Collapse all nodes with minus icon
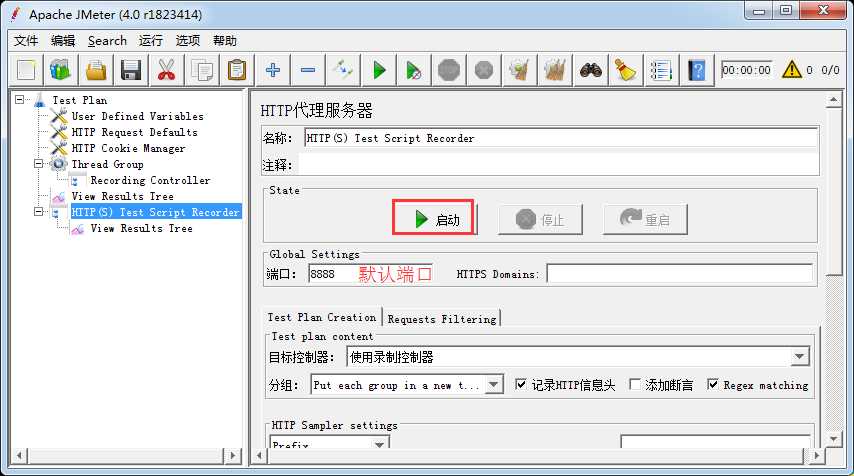 tap(308, 70)
